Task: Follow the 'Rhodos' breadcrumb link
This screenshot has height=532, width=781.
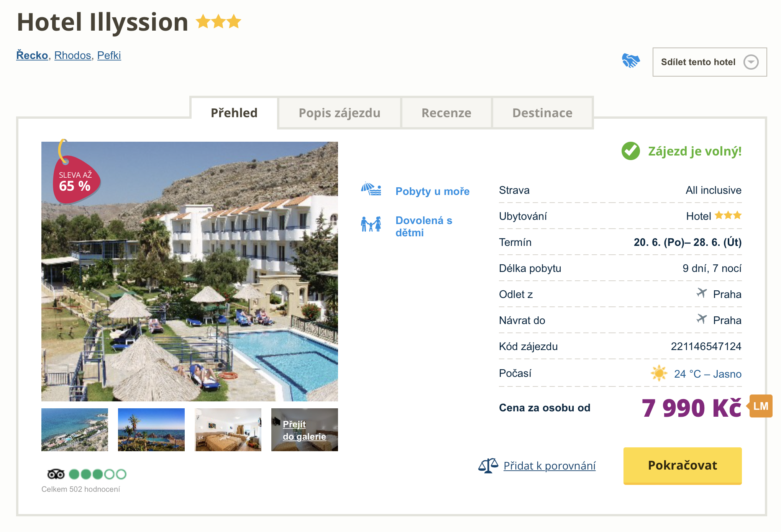Action: coord(72,56)
